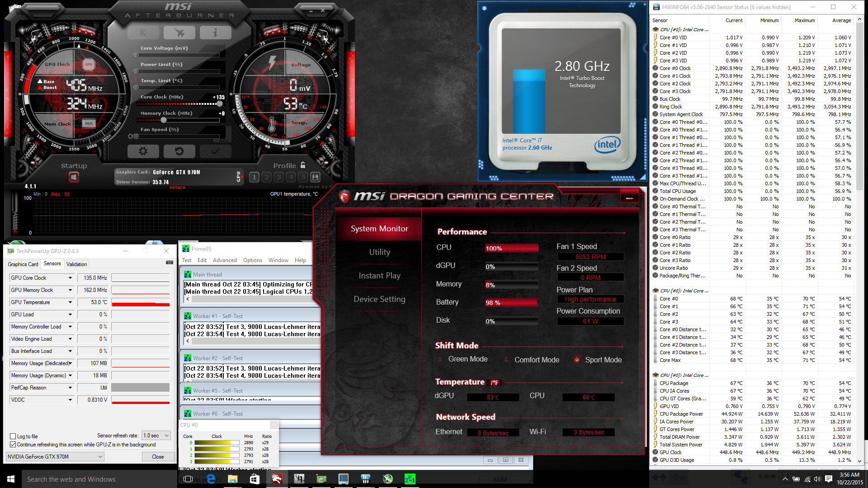
Task: Open GPU Load sensor dropdown
Action: (70, 314)
